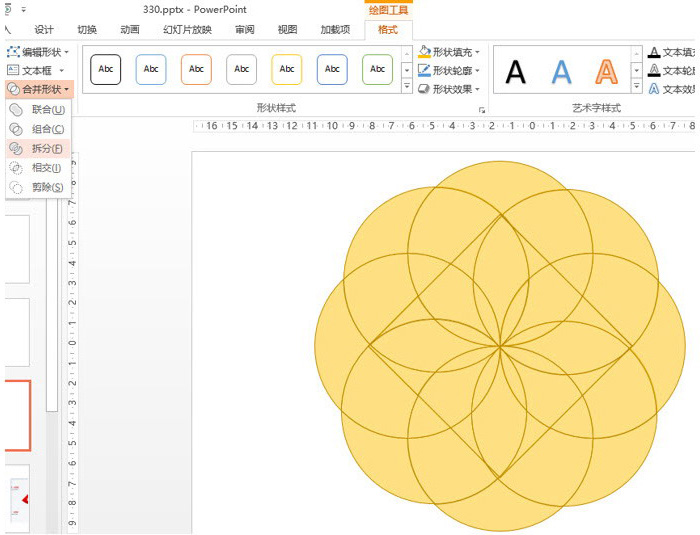
Task: Pick the blue gradient WordArt letter A style
Action: tap(562, 71)
